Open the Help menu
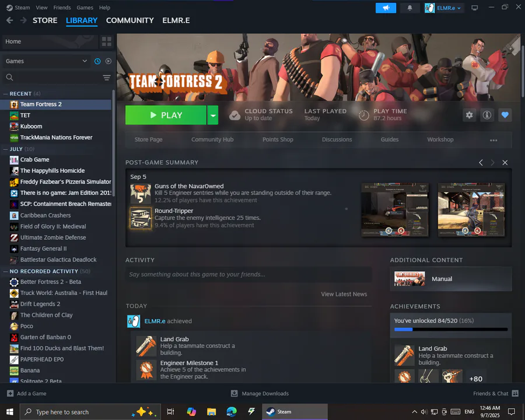The width and height of the screenshot is (525, 420). pyautogui.click(x=104, y=8)
